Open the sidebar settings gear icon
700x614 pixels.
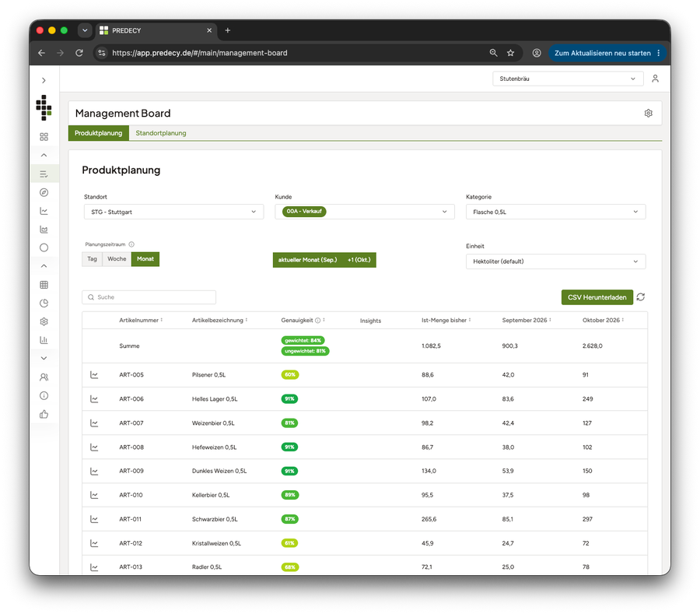pyautogui.click(x=44, y=321)
